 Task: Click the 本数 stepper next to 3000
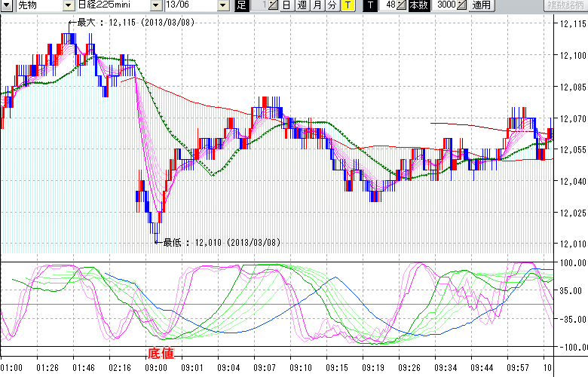pos(461,5)
